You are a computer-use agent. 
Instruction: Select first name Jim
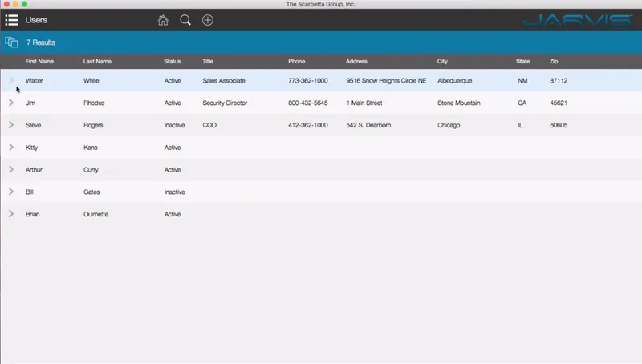tap(30, 103)
